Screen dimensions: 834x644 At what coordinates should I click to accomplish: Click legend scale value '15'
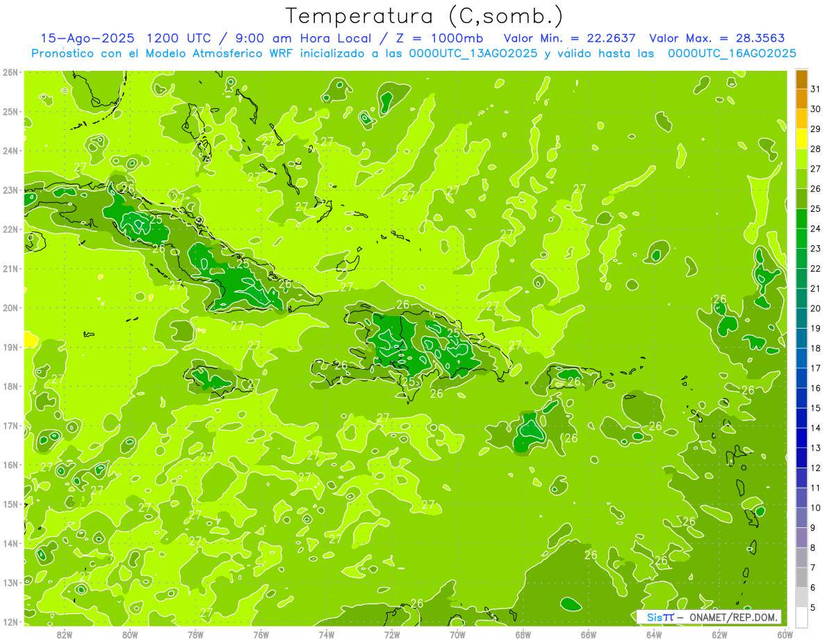tap(815, 408)
